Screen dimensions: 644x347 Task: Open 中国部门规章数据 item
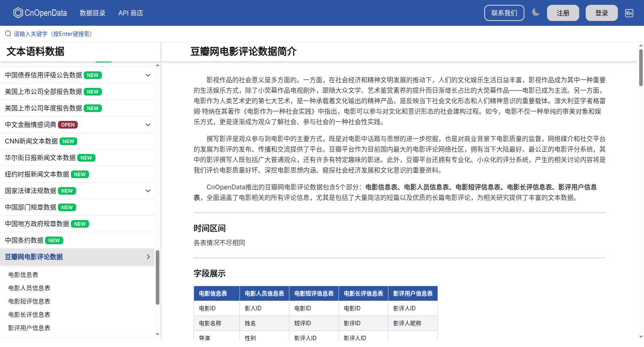pos(77,208)
